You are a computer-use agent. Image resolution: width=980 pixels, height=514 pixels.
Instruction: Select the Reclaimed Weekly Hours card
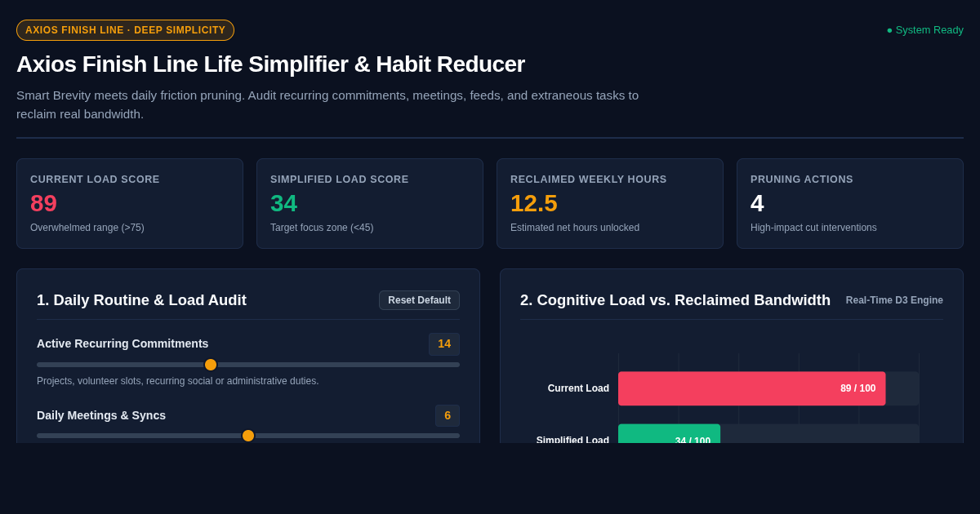610,203
